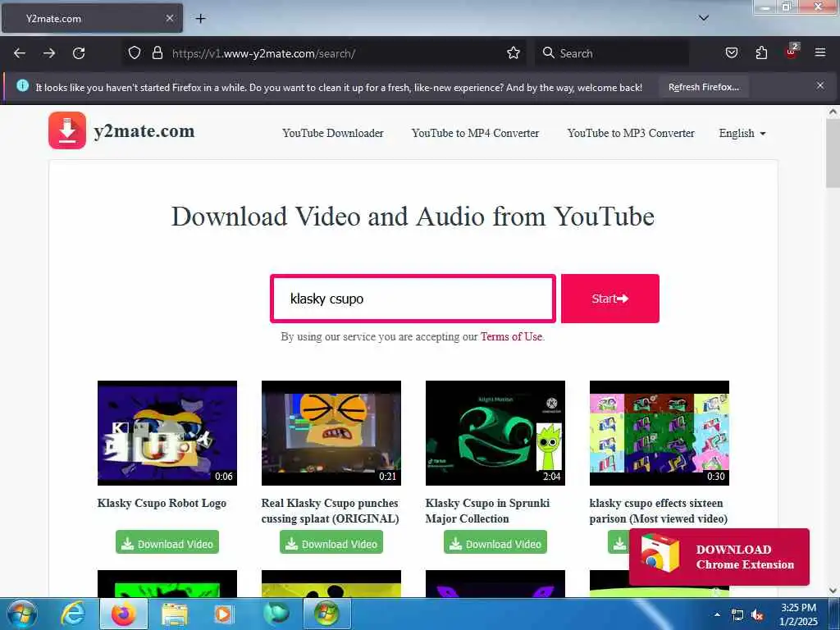The image size is (840, 630).
Task: Open the y2mate.com site title link
Action: 144,131
